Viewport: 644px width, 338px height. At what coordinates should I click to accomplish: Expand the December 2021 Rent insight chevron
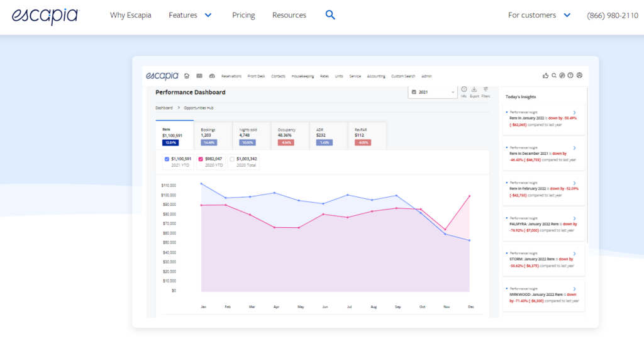575,148
